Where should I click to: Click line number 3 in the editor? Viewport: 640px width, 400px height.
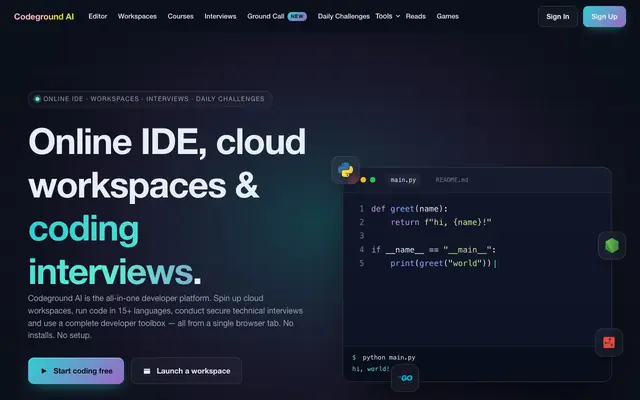pyautogui.click(x=361, y=236)
